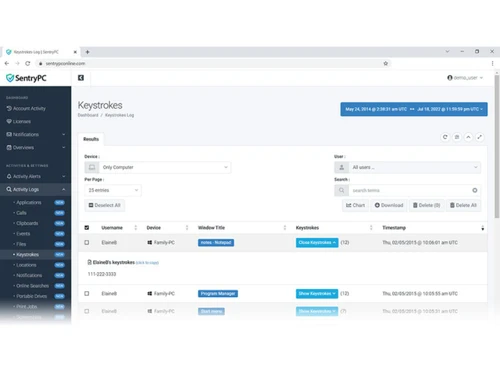Expand the Notifications sidebar menu
The height and width of the screenshot is (375, 500).
35,134
